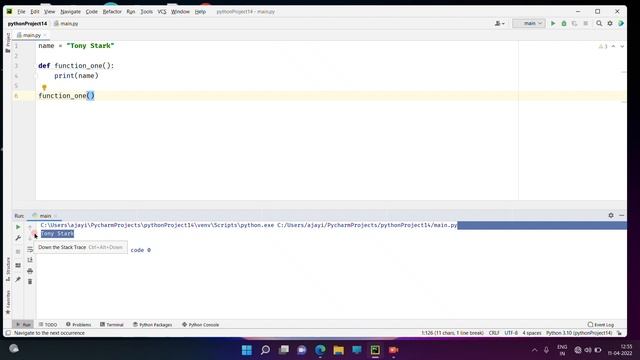Click Python 3.10 interpreter in status bar
This screenshot has height=360, width=640.
pyautogui.click(x=579, y=333)
